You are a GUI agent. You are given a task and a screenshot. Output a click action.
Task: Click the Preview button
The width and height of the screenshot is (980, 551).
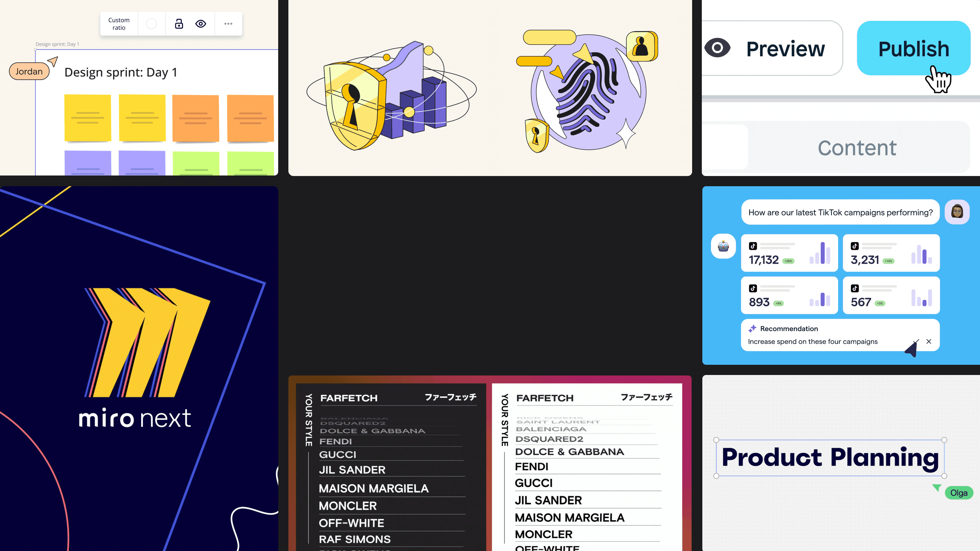tap(772, 48)
